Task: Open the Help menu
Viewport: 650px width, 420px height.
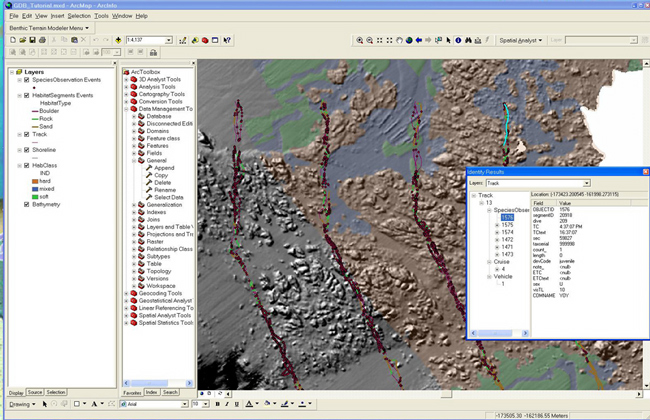Action: click(x=141, y=16)
